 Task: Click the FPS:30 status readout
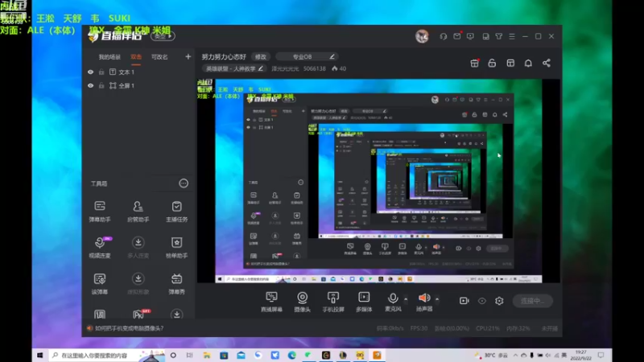[x=419, y=328]
